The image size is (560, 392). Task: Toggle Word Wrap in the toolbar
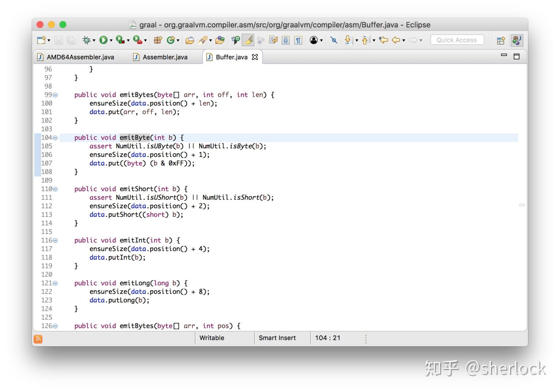(273, 40)
